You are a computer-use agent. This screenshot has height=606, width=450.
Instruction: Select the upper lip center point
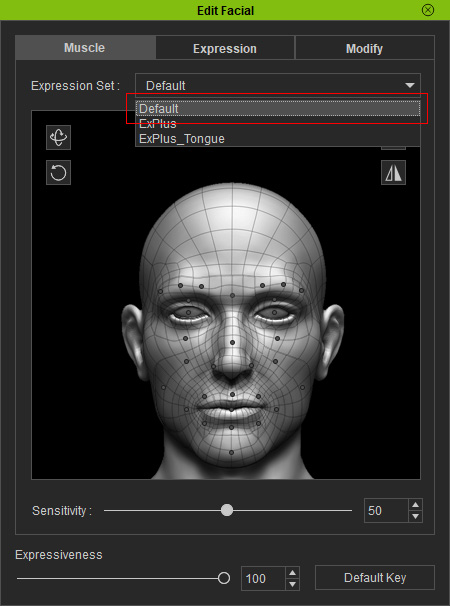(232, 395)
